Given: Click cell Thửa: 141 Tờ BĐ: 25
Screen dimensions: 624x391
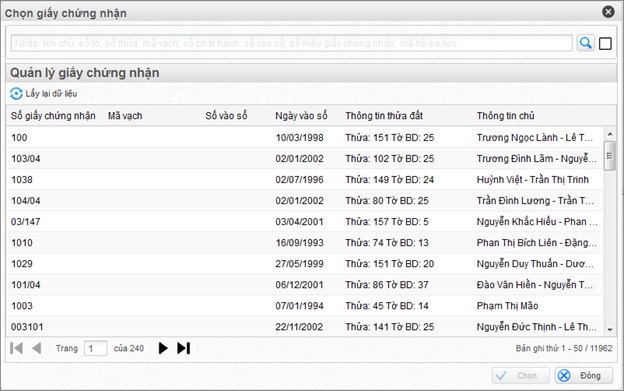Looking at the screenshot, I should pos(390,327).
